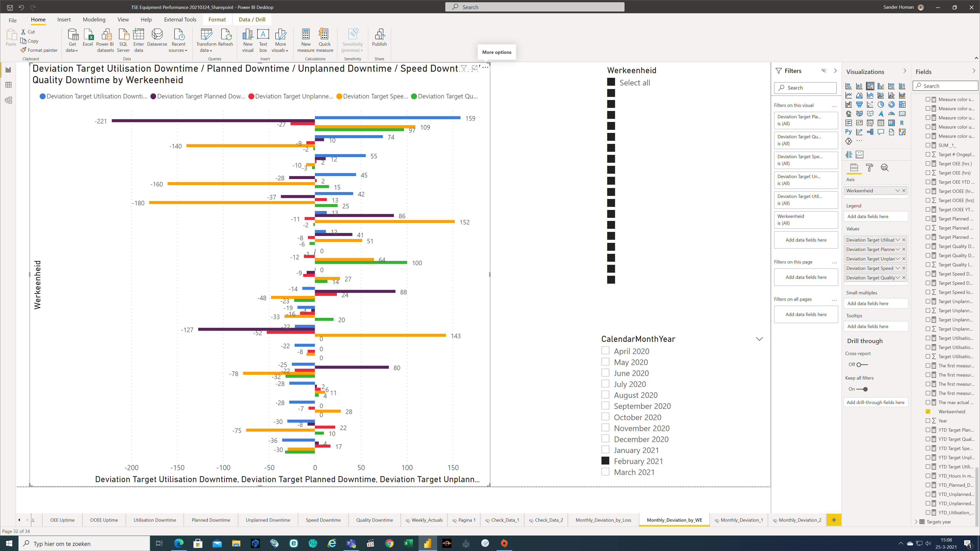The image size is (980, 551).
Task: Remove Deviation Target Quality from Values
Action: point(904,278)
